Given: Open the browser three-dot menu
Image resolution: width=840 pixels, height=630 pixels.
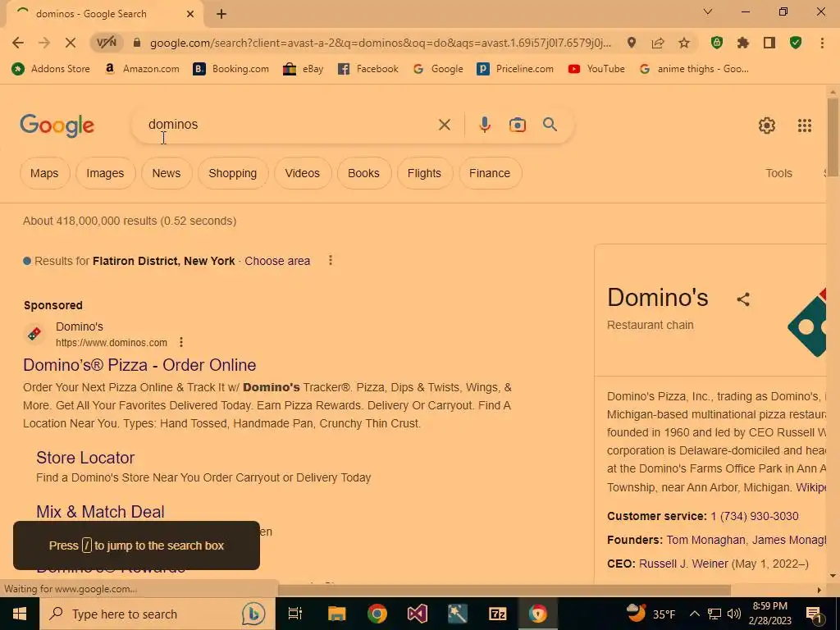Looking at the screenshot, I should [x=822, y=43].
